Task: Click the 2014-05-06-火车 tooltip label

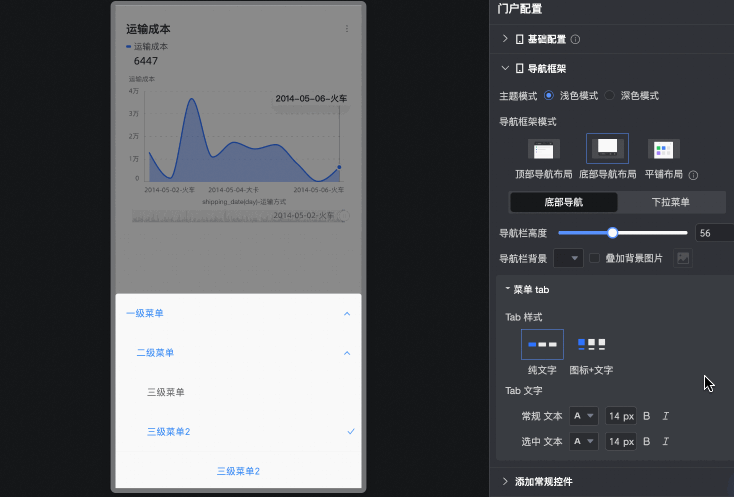Action: 311,99
